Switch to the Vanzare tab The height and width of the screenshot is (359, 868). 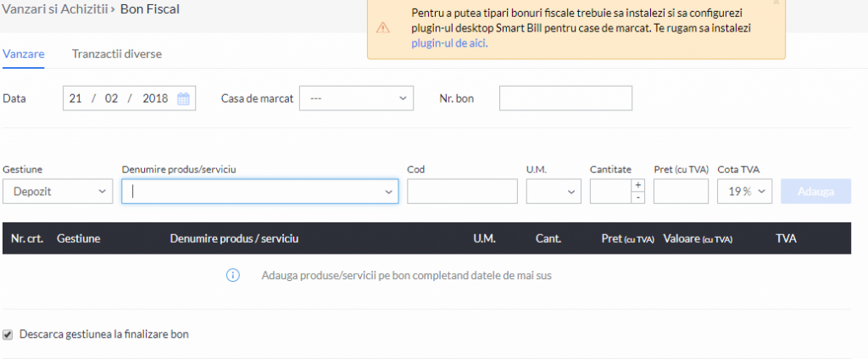click(23, 54)
